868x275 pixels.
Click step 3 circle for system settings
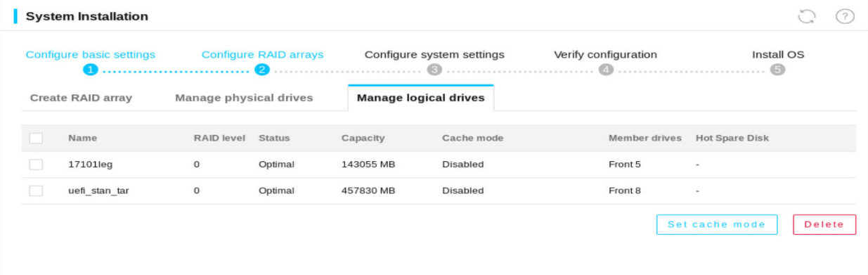434,70
